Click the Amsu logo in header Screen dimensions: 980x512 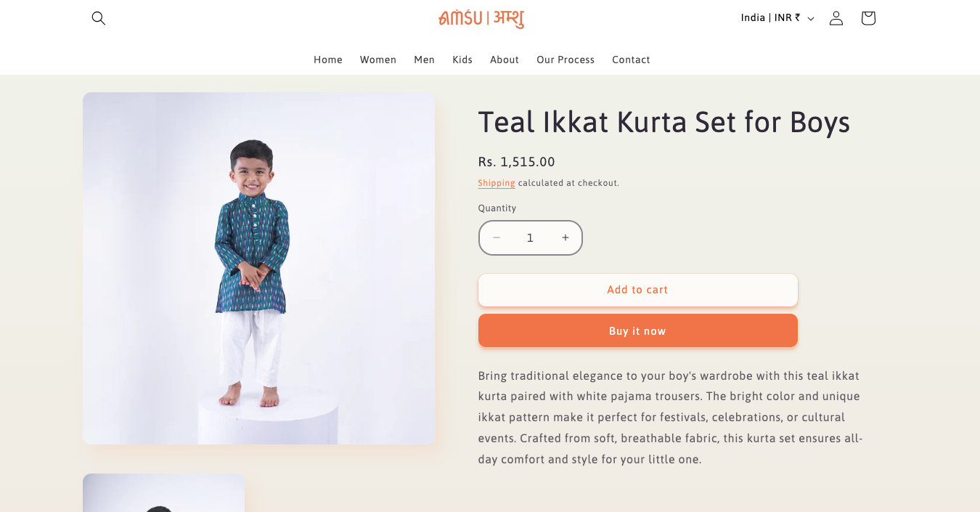pyautogui.click(x=481, y=18)
